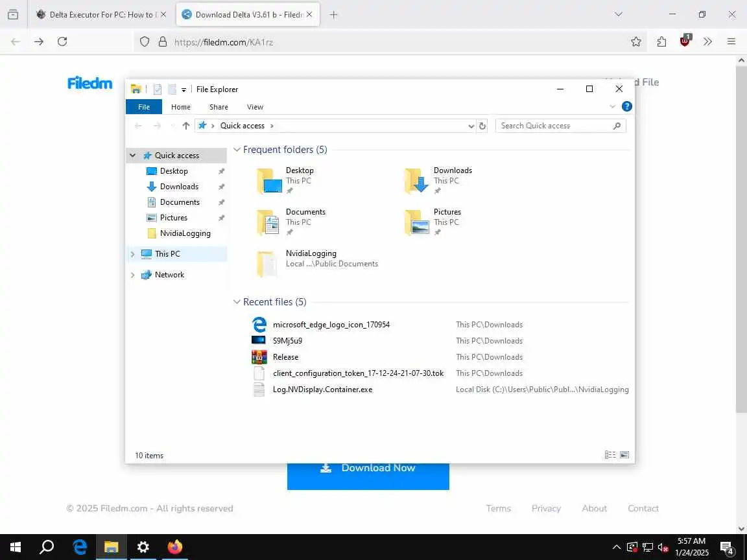Click tracking protection shield in address bar
747x560 pixels.
[x=145, y=42]
